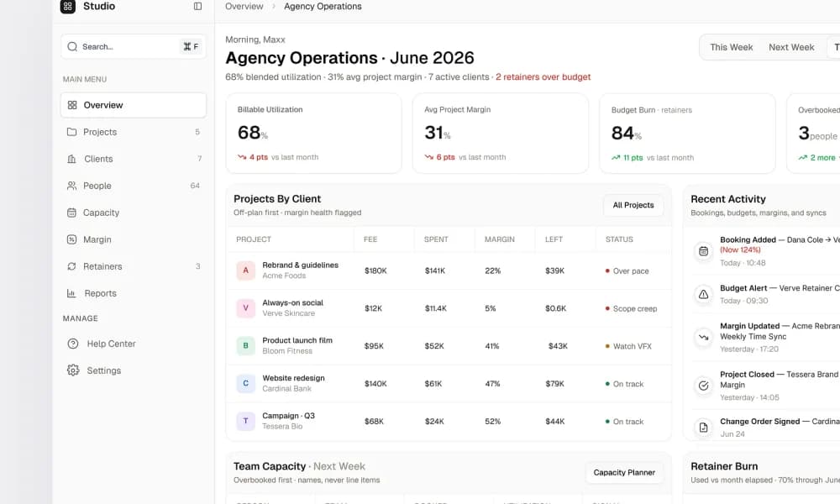840x504 pixels.
Task: Open the Budget Burn retainers card
Action: click(x=687, y=134)
